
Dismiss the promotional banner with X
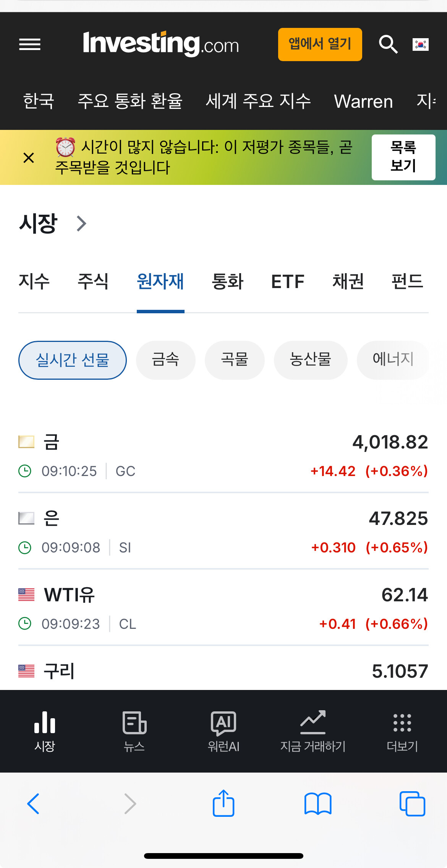(x=29, y=157)
